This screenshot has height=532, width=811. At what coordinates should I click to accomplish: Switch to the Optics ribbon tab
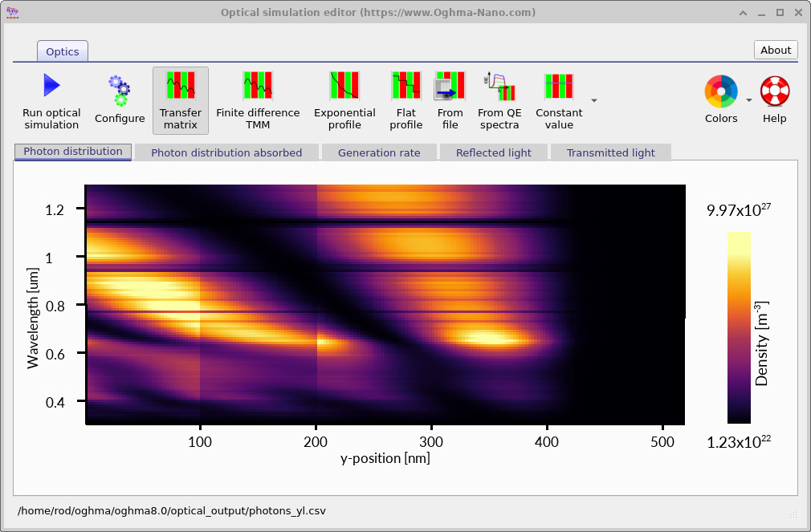(x=63, y=51)
